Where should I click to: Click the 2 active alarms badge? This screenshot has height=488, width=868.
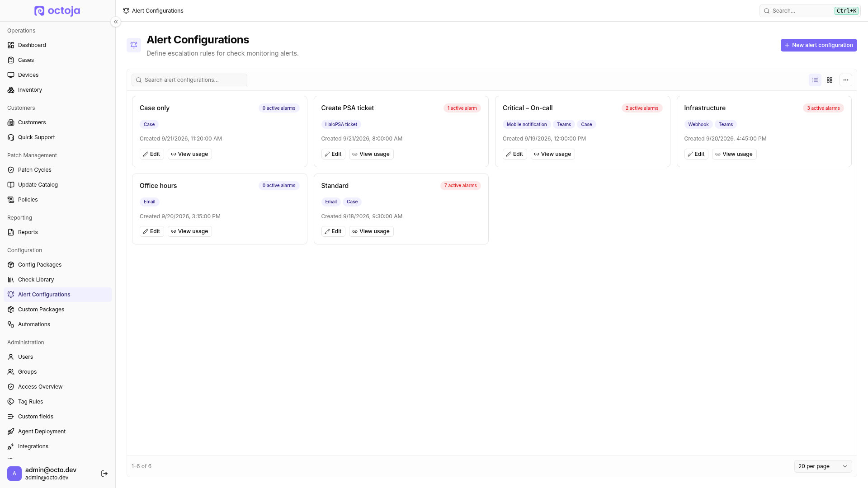[x=642, y=108]
